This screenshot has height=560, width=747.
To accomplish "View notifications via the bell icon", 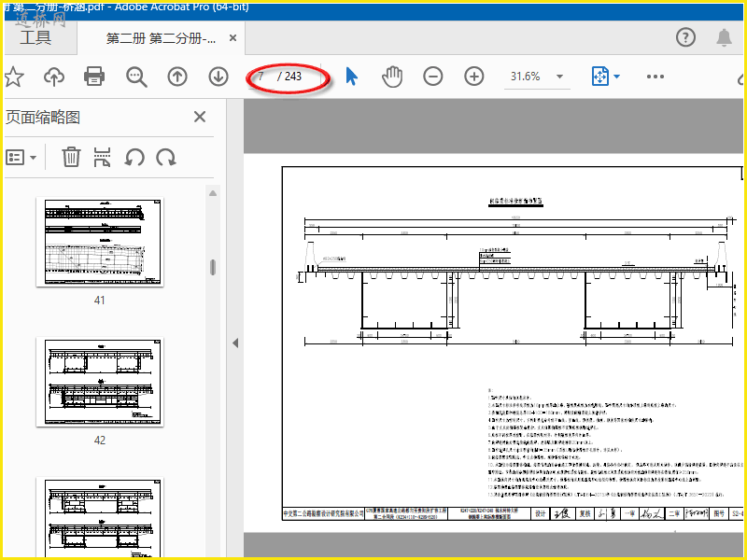I will (725, 37).
